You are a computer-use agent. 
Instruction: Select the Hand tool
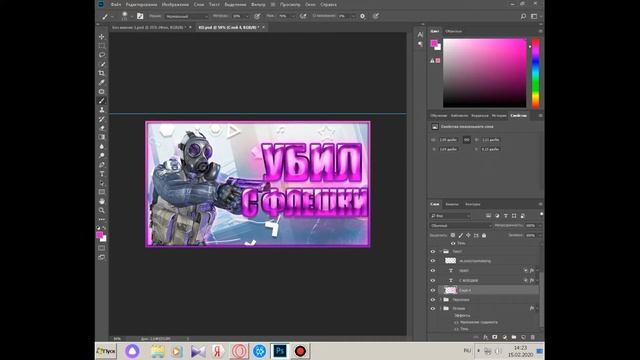(102, 201)
